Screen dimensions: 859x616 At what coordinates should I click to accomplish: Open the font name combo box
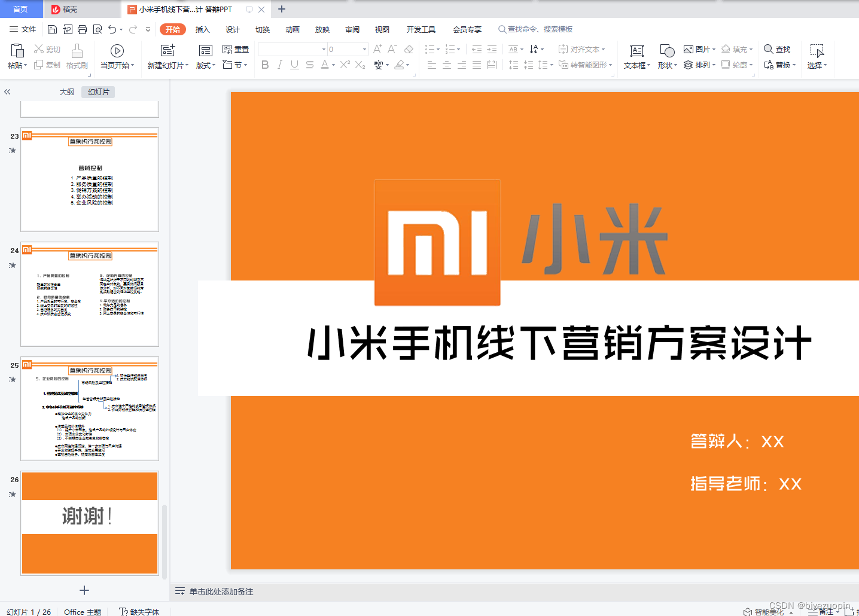(x=293, y=49)
